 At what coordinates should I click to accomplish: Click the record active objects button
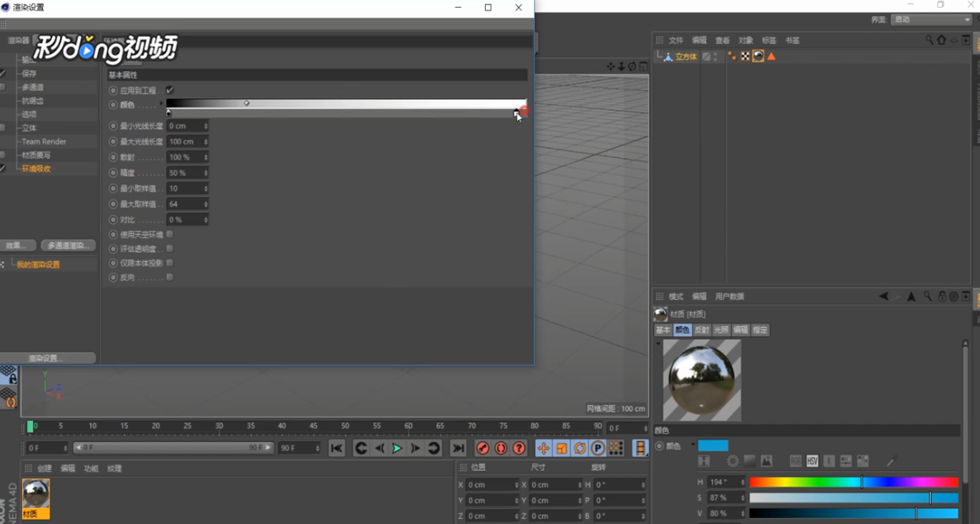click(x=482, y=448)
